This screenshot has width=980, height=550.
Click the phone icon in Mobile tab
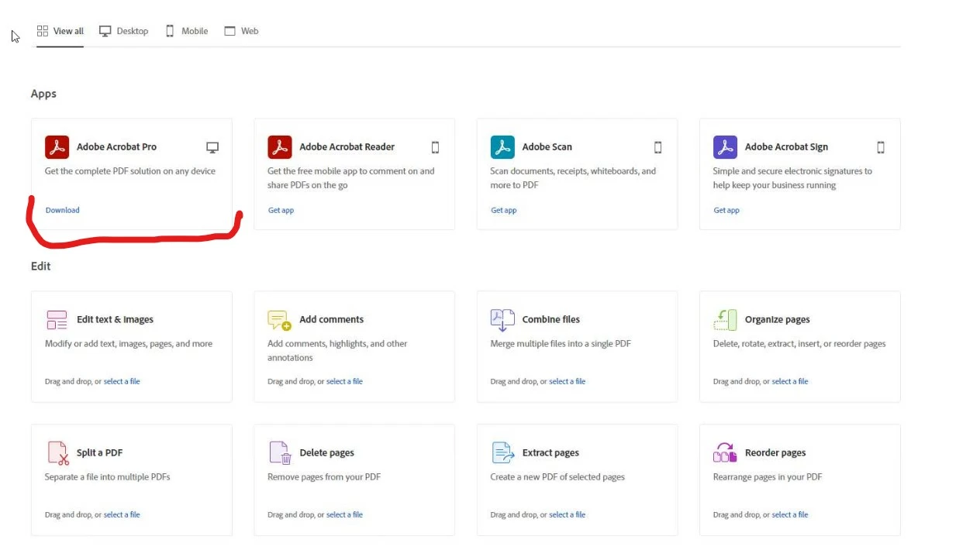click(170, 31)
